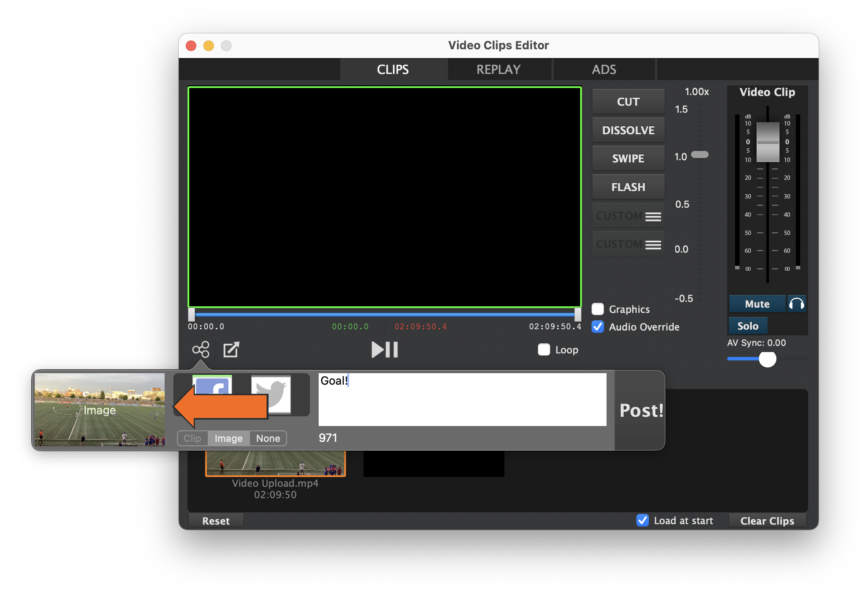Screen dimensions: 868x595
Task: Adjust the AV Sync slider
Action: click(x=767, y=360)
